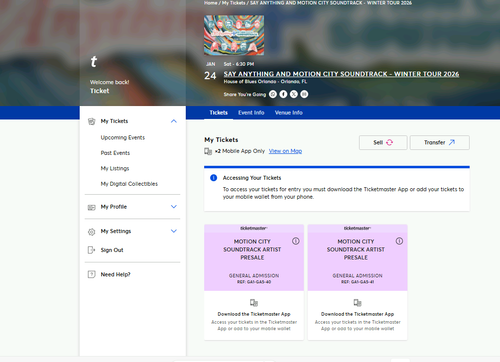The height and width of the screenshot is (362, 500).
Task: Click mobile device icon on ticket GA1-GA5-41 card
Action: pyautogui.click(x=357, y=303)
